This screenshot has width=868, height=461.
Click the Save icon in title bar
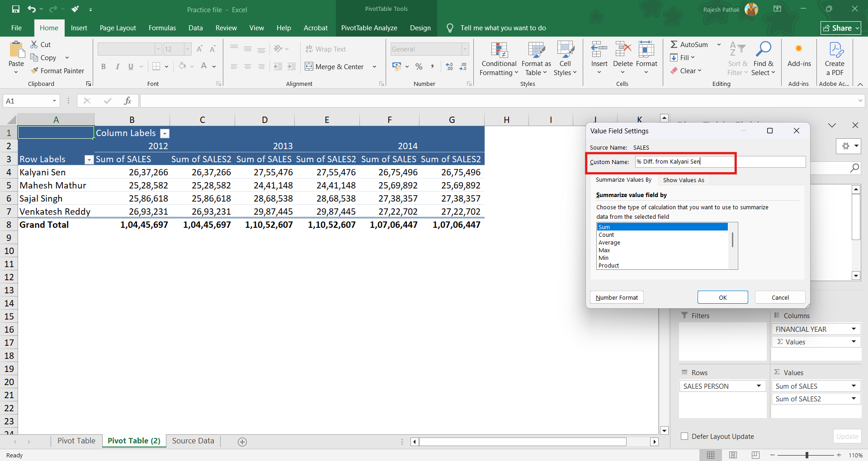tap(16, 9)
